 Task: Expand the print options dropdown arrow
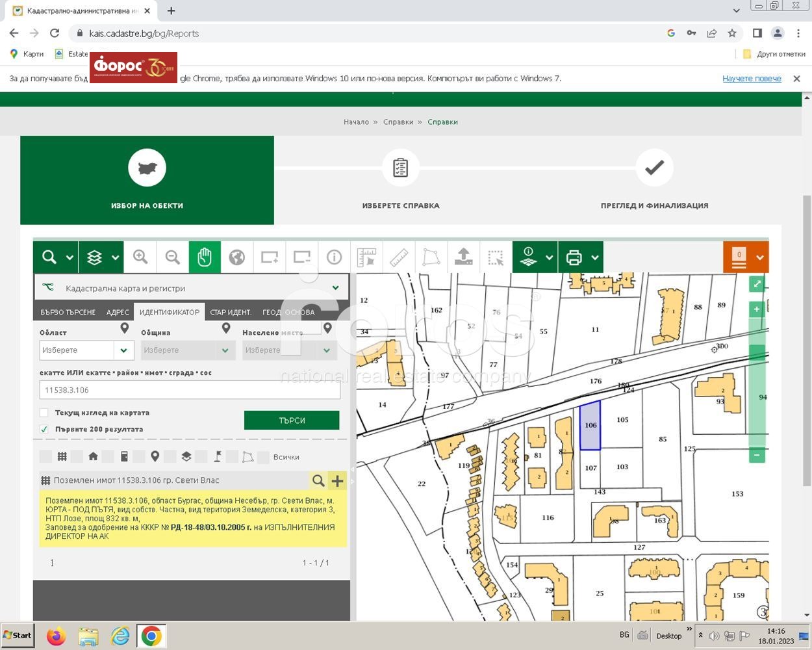[595, 257]
